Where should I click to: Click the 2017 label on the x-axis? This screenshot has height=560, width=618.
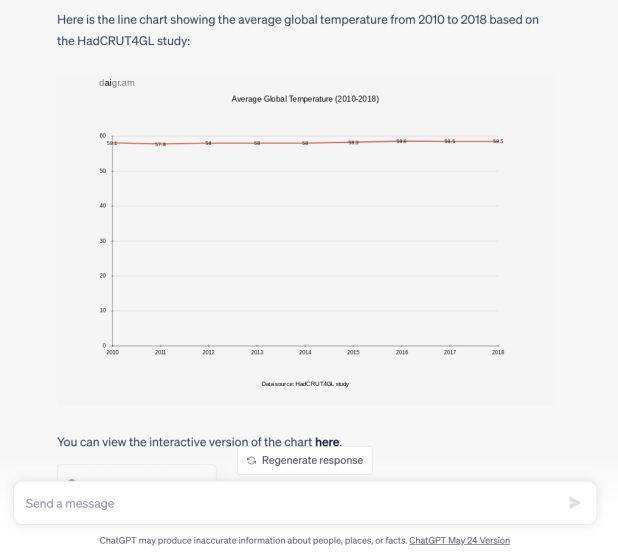tap(449, 352)
